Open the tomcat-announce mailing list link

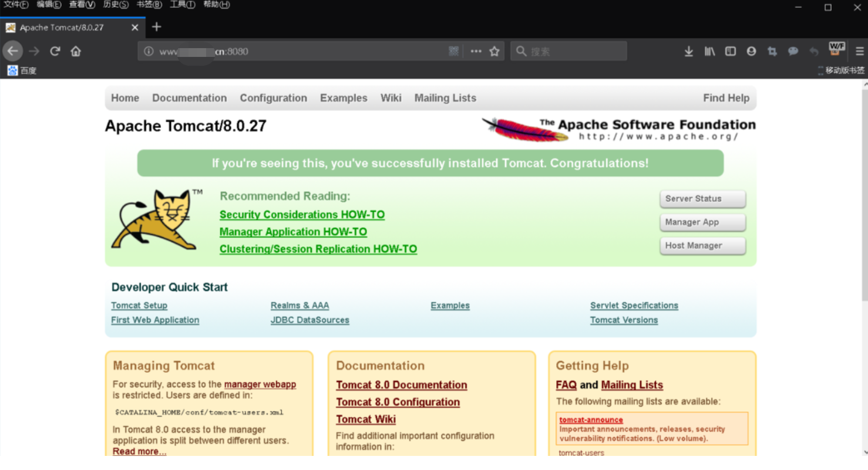click(591, 420)
